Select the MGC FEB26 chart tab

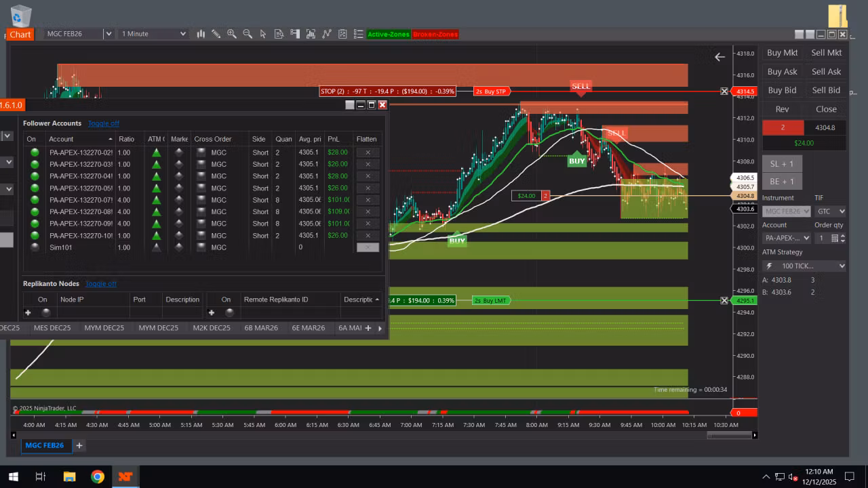pos(45,445)
